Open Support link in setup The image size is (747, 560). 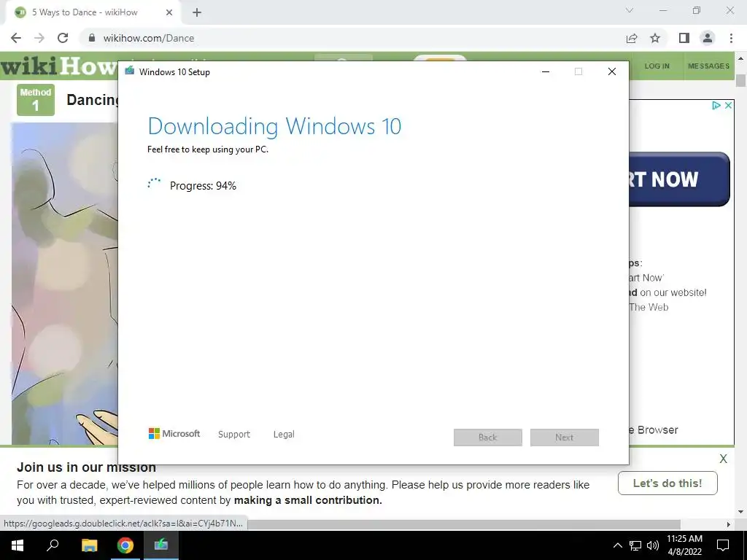click(x=234, y=435)
